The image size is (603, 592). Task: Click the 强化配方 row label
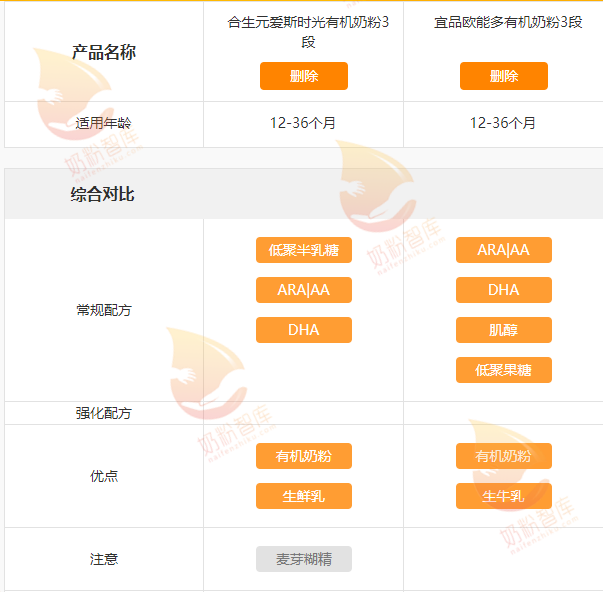103,413
